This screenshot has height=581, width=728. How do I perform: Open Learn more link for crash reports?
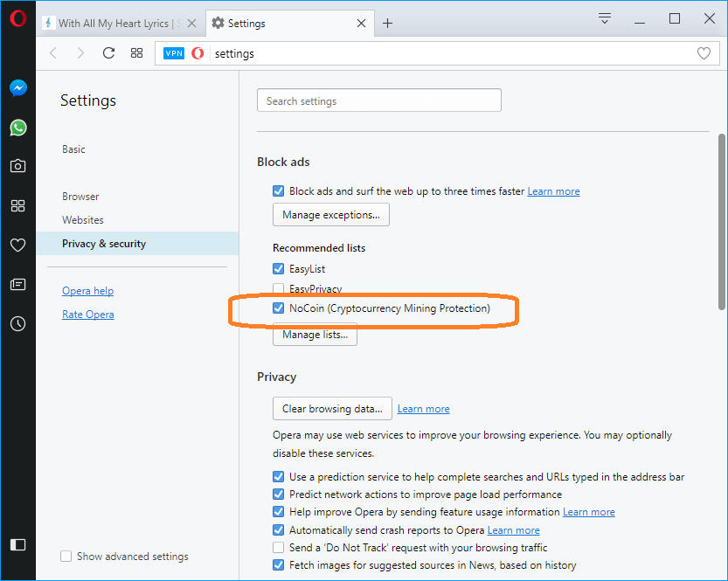point(514,530)
